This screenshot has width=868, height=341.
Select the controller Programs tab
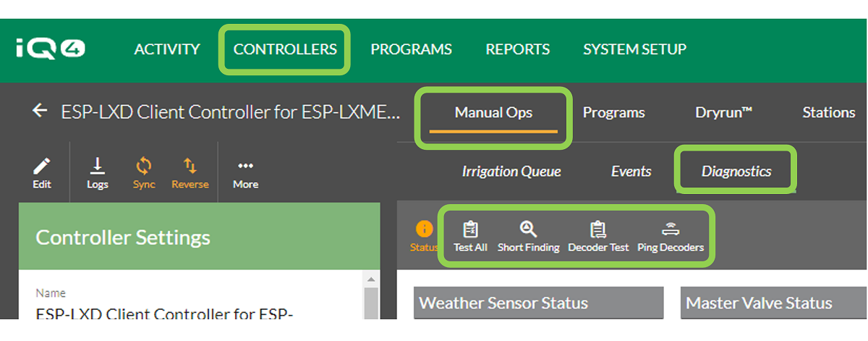613,112
